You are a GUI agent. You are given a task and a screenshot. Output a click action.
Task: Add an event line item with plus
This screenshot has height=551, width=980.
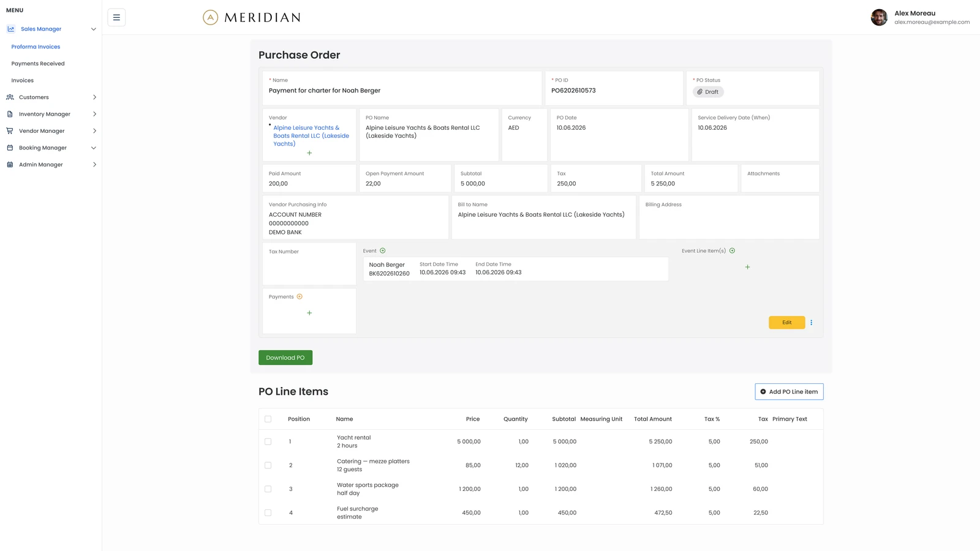point(747,267)
